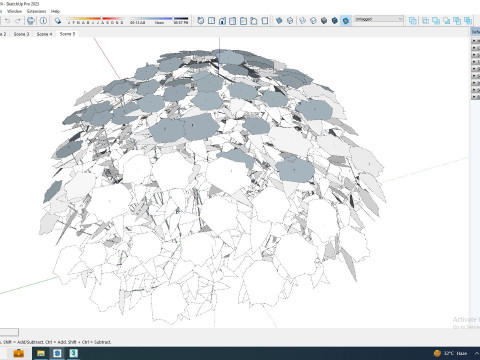480x360 pixels.
Task: Switch to Top view
Action: (x=211, y=21)
